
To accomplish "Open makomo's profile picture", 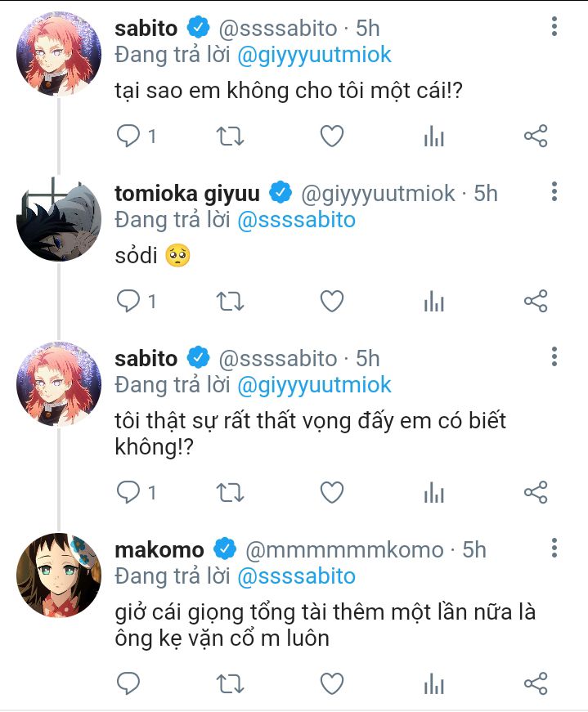I will click(59, 575).
